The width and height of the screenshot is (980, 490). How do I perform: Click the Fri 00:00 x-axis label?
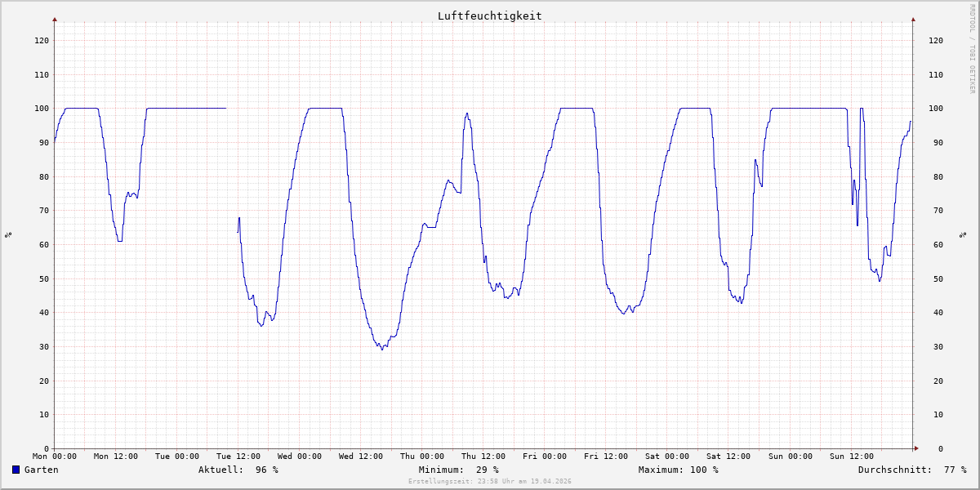point(544,457)
